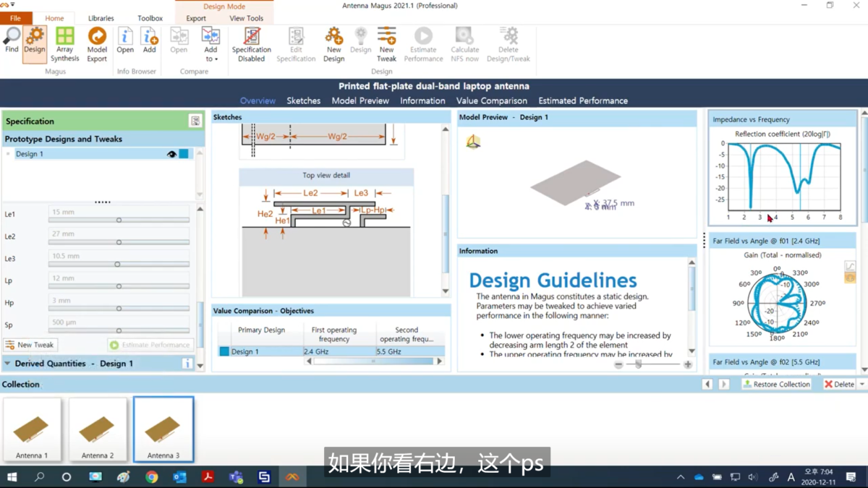Create a New Design
Screen dimensions: 868x488
tap(333, 45)
